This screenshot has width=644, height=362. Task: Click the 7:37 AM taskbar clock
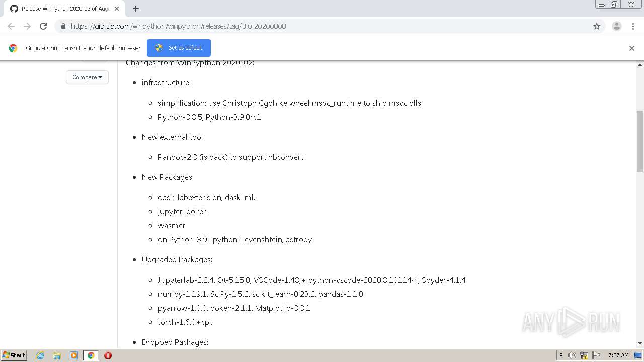(x=618, y=355)
